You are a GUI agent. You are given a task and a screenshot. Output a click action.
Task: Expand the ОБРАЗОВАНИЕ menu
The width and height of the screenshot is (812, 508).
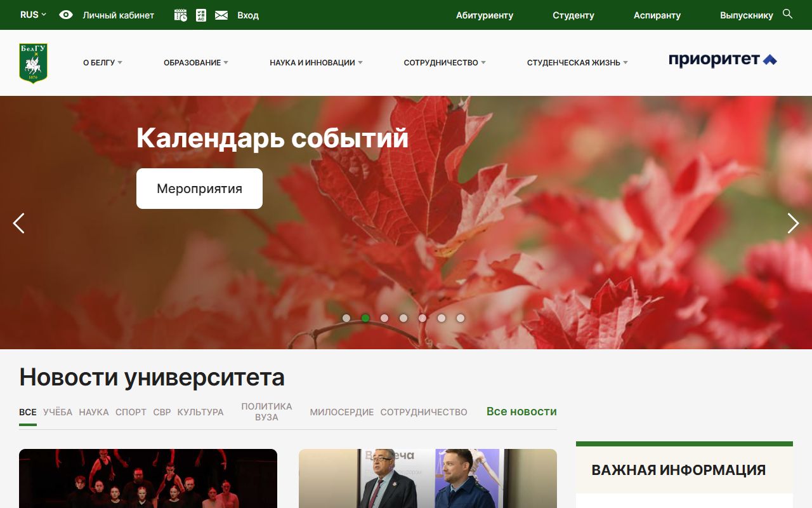coord(196,63)
